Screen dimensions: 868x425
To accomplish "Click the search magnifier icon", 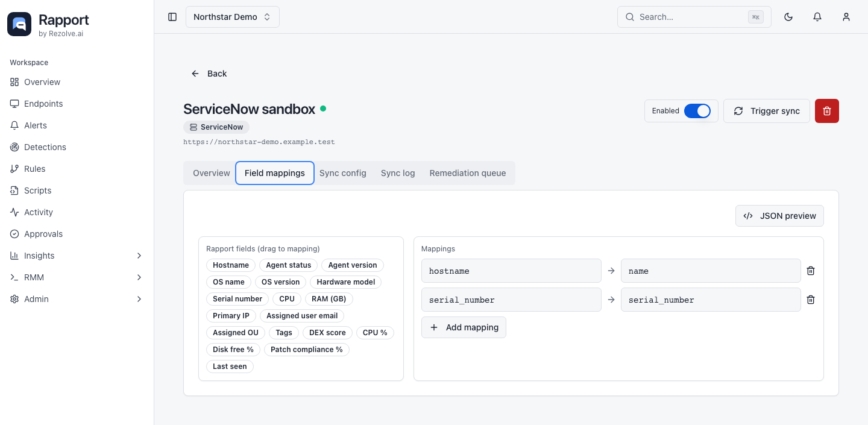I will click(630, 17).
